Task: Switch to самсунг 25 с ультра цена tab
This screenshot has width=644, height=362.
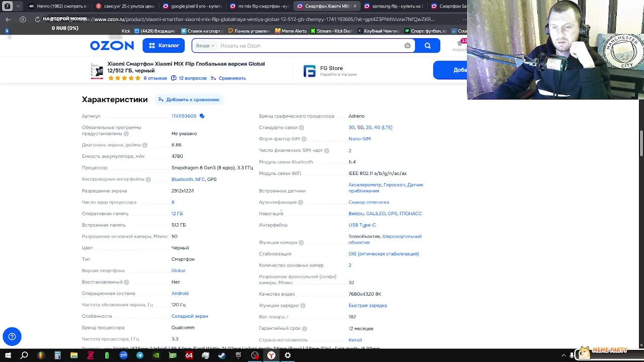Action: coord(125,6)
